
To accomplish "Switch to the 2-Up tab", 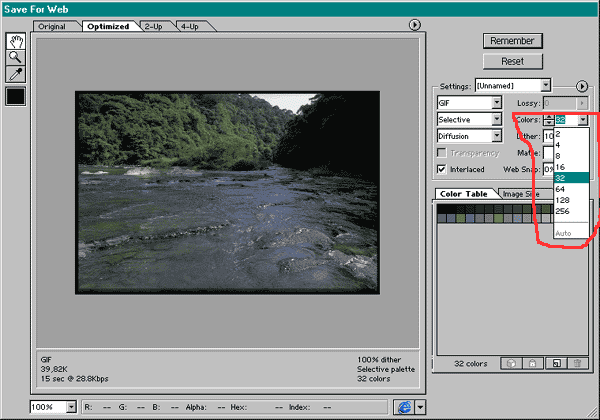I will pos(154,26).
